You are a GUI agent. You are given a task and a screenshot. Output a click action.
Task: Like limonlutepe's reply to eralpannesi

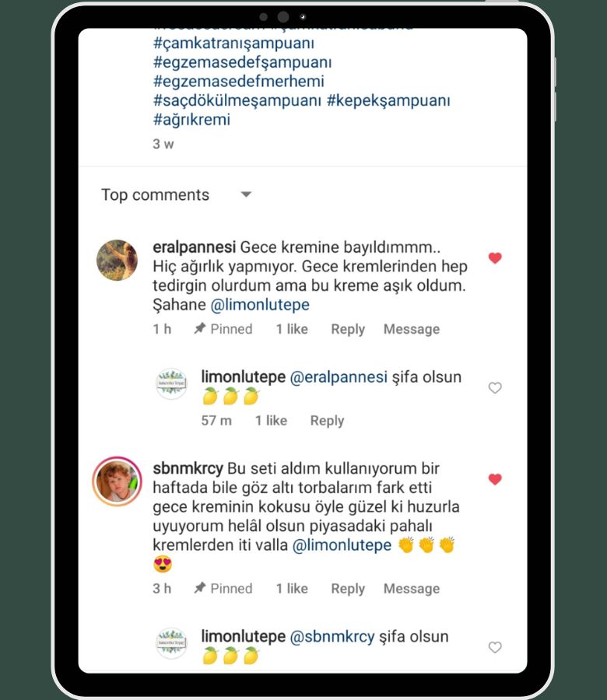tap(495, 388)
